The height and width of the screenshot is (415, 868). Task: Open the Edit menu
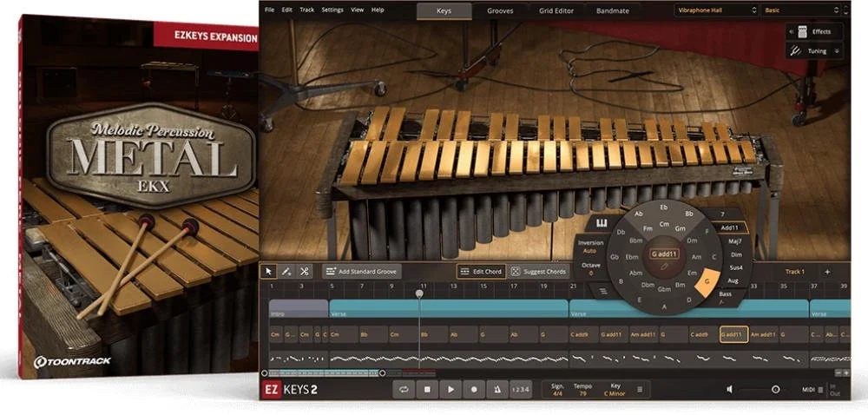click(x=286, y=10)
